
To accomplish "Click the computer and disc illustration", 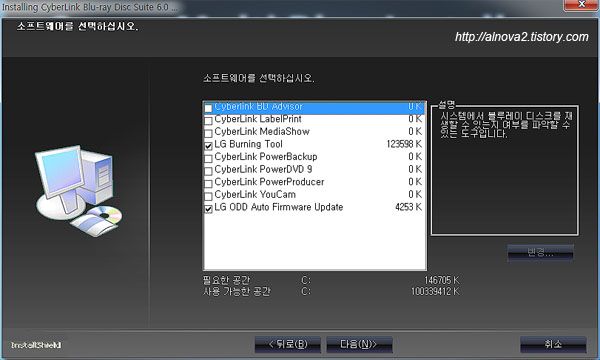I will [x=78, y=191].
